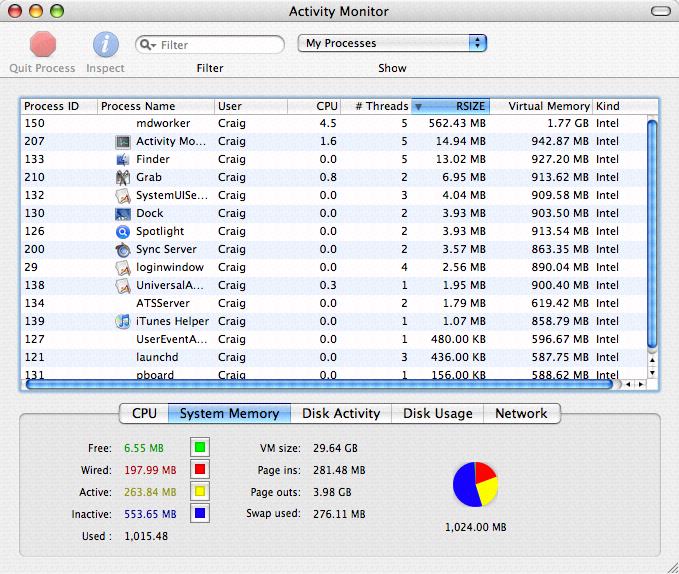Click the 562.43 MB RSIZE value

click(x=457, y=123)
